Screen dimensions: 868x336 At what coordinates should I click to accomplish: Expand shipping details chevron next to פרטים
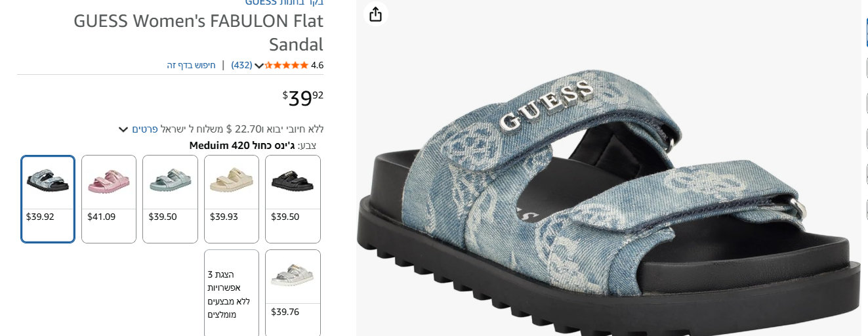pos(123,129)
